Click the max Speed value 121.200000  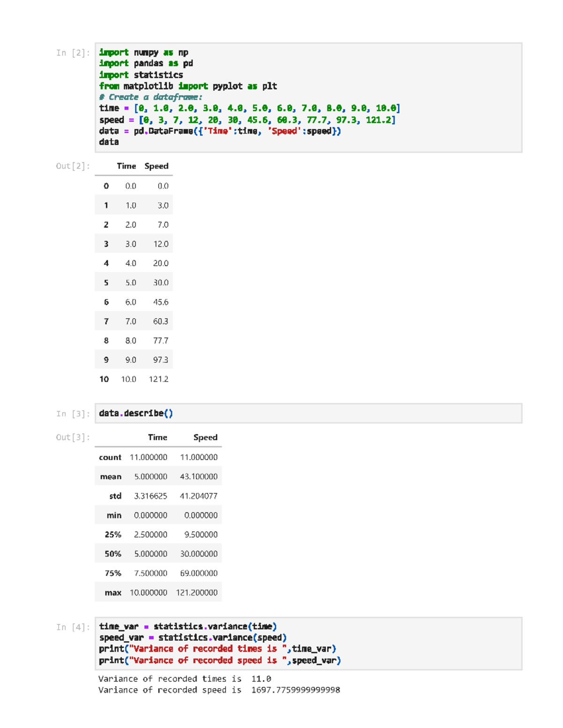coord(197,593)
